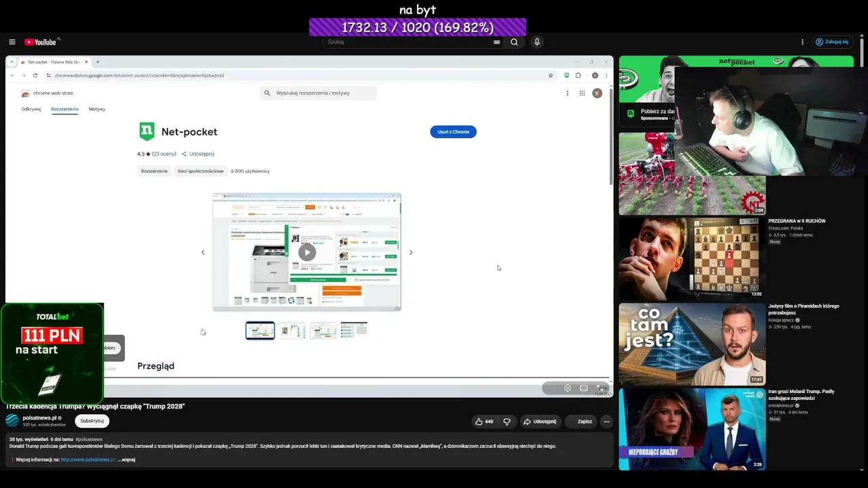Open the YouTube hamburger guide menu
This screenshot has height=488, width=868.
pyautogui.click(x=12, y=42)
